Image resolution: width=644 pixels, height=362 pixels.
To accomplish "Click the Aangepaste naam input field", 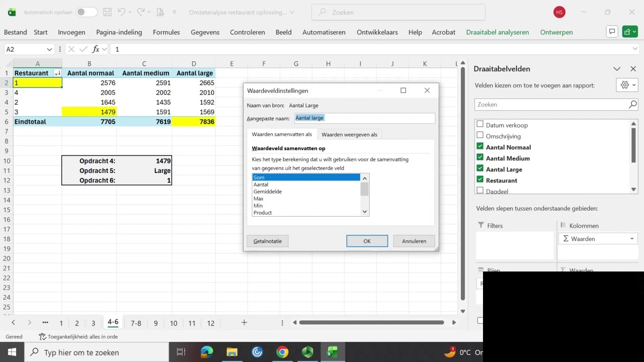I will pyautogui.click(x=364, y=118).
